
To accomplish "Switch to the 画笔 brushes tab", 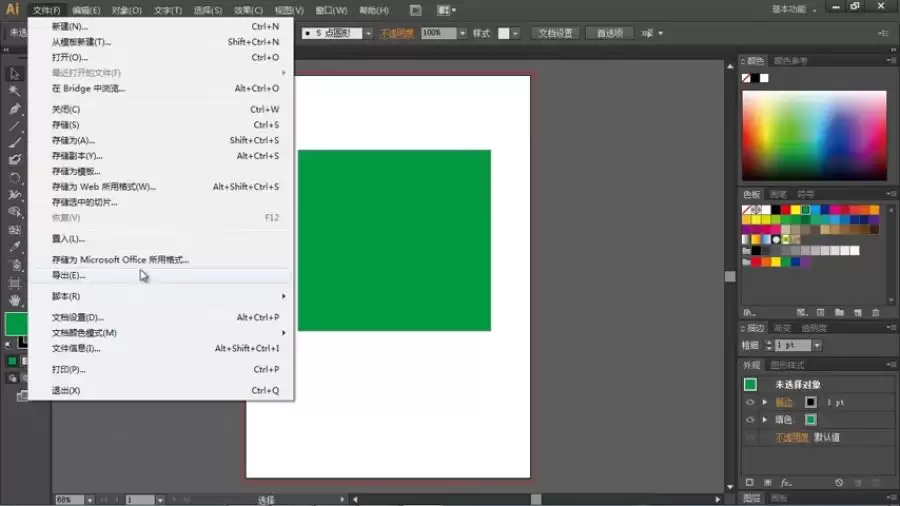I will (x=778, y=194).
